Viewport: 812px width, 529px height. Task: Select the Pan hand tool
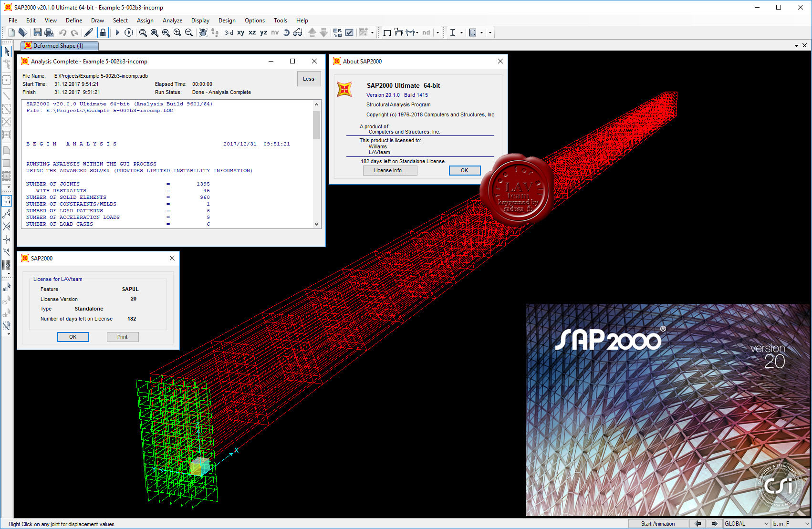tap(203, 32)
